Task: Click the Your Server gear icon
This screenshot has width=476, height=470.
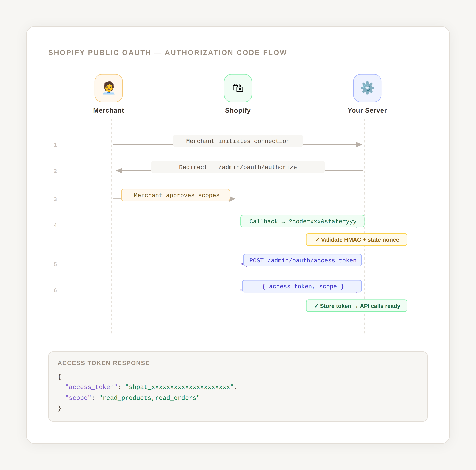Action: [x=367, y=88]
